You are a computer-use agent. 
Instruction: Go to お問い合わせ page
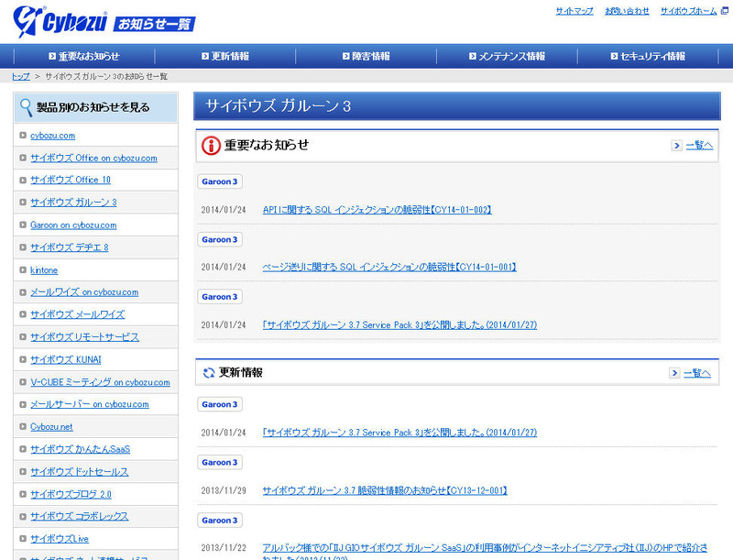(627, 11)
